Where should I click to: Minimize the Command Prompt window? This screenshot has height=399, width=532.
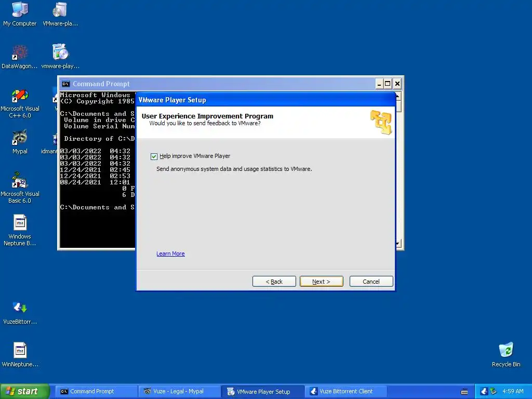point(379,84)
